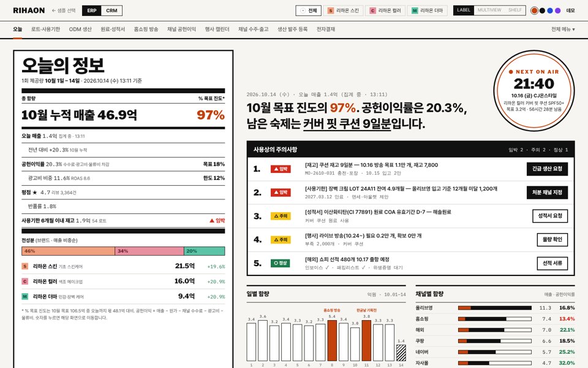This screenshot has width=588, height=368.
Task: Filter by 리하온 스킨 brand chip
Action: pyautogui.click(x=344, y=10)
